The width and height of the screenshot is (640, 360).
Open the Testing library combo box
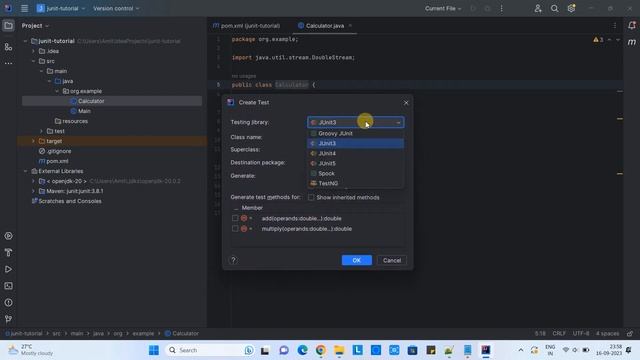click(x=356, y=122)
